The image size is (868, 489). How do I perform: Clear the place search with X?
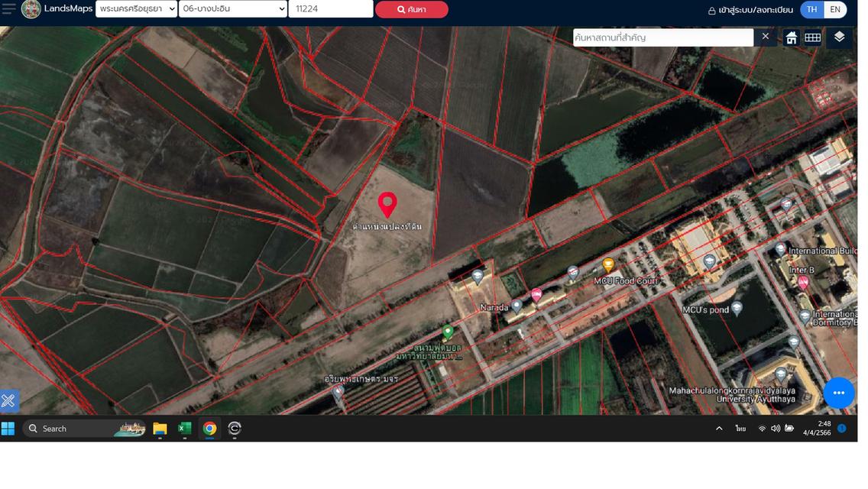click(766, 37)
